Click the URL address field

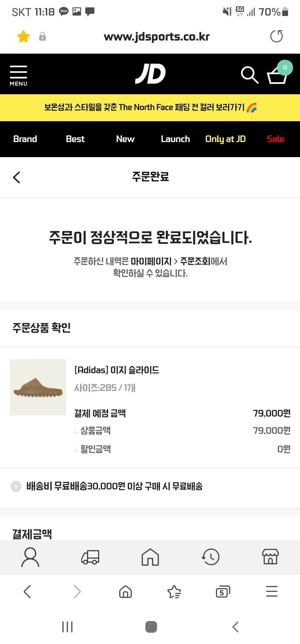tap(156, 37)
